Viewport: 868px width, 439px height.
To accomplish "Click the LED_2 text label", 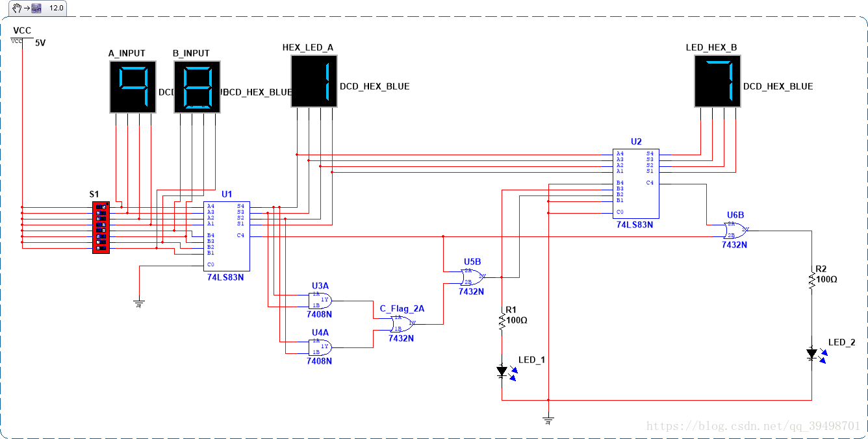I will [x=841, y=342].
